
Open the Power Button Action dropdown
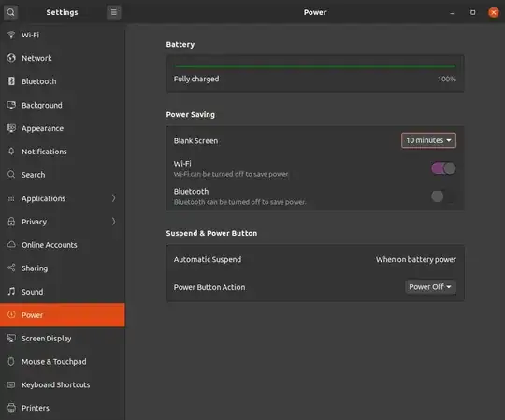pos(430,287)
